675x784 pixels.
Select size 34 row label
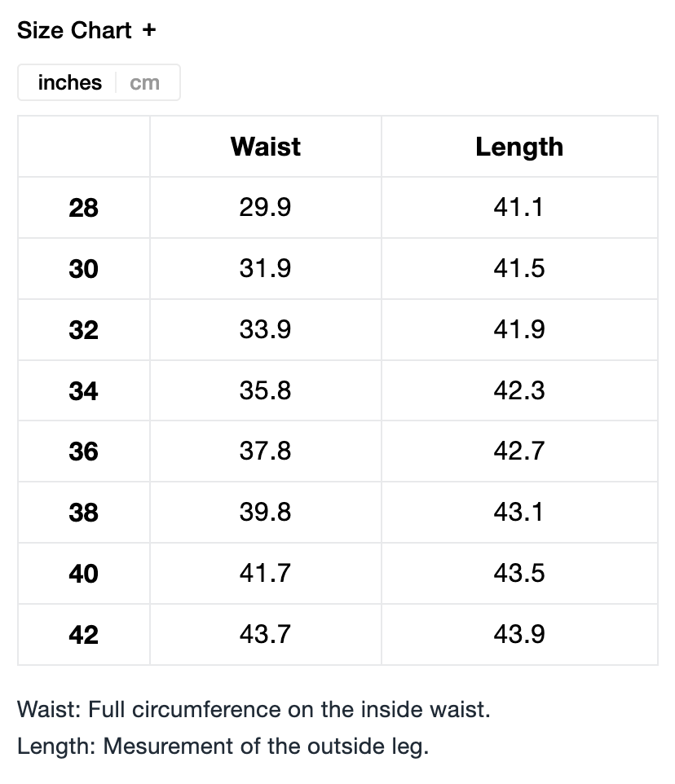[83, 391]
